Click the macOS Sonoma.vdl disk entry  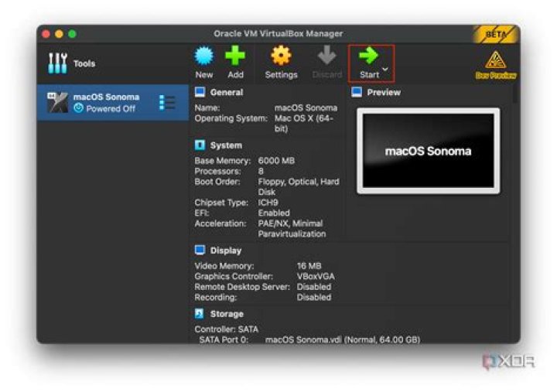[343, 339]
